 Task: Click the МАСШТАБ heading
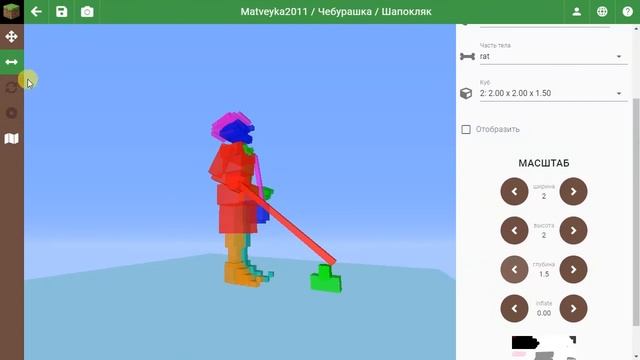pos(544,163)
